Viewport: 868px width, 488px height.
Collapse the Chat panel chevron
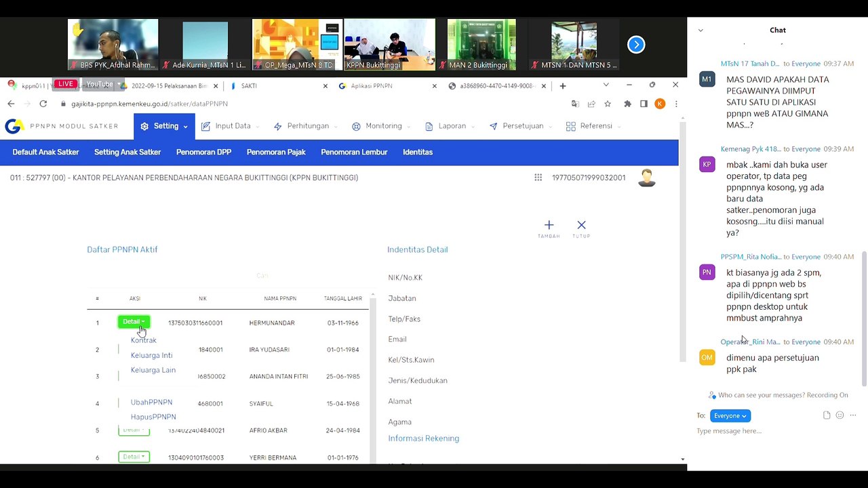click(x=701, y=30)
